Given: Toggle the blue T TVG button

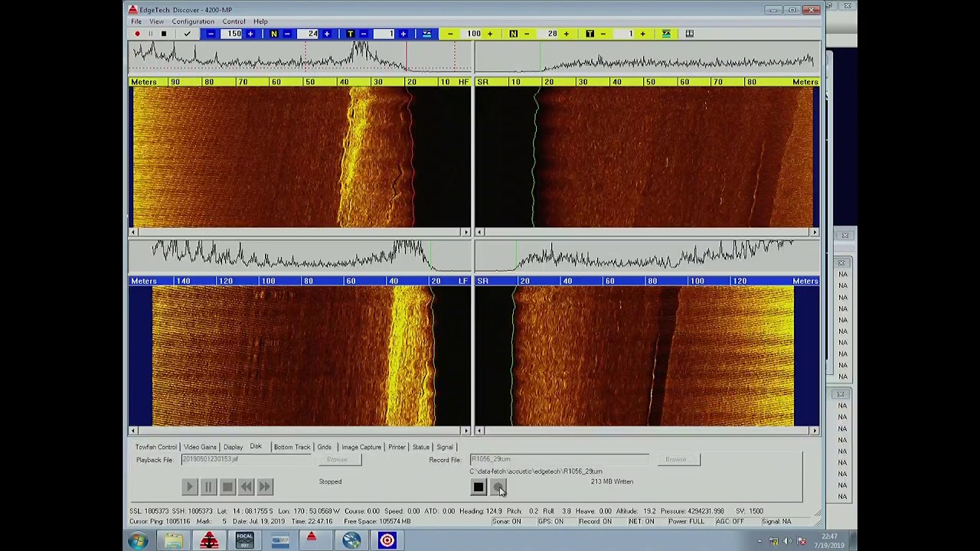Looking at the screenshot, I should coord(350,34).
